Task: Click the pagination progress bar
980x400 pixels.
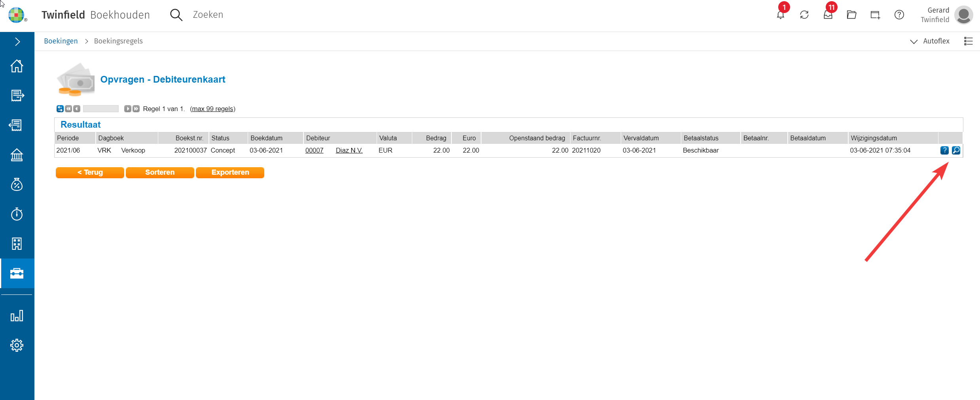Action: point(101,109)
